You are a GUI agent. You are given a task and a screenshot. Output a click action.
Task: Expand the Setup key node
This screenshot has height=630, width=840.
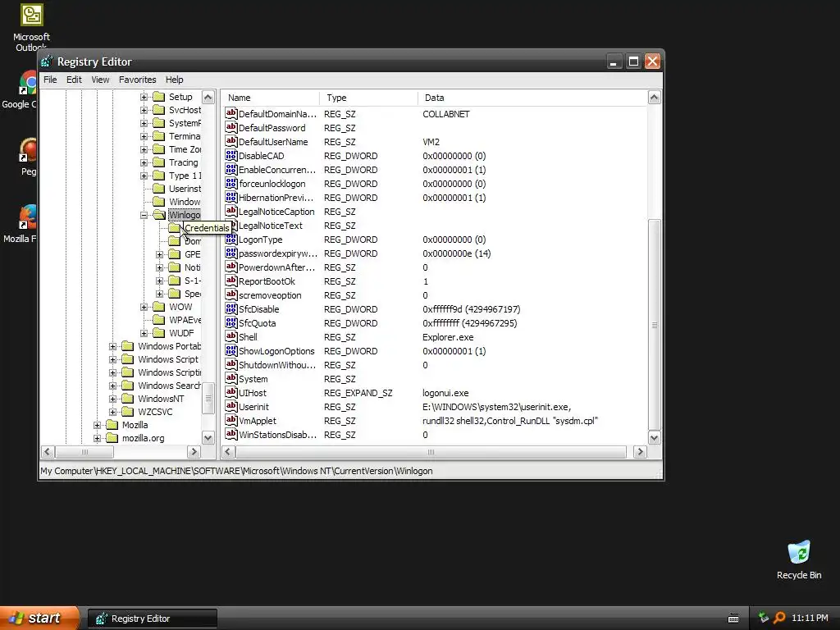144,97
